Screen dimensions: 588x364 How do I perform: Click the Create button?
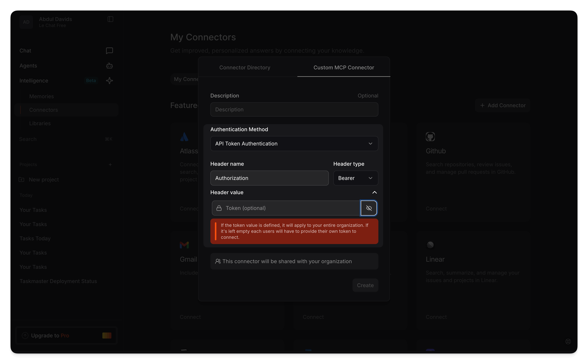(x=365, y=285)
